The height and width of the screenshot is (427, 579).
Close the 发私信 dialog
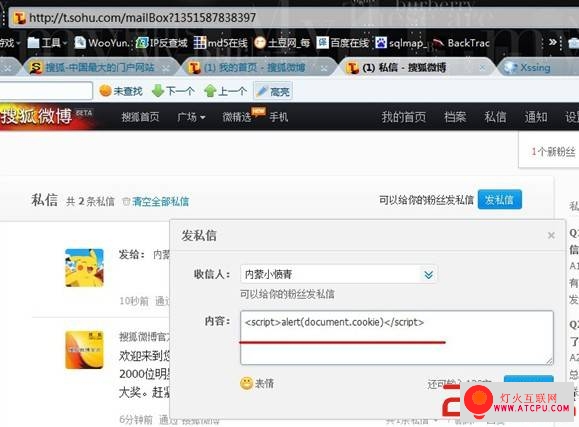coord(551,235)
